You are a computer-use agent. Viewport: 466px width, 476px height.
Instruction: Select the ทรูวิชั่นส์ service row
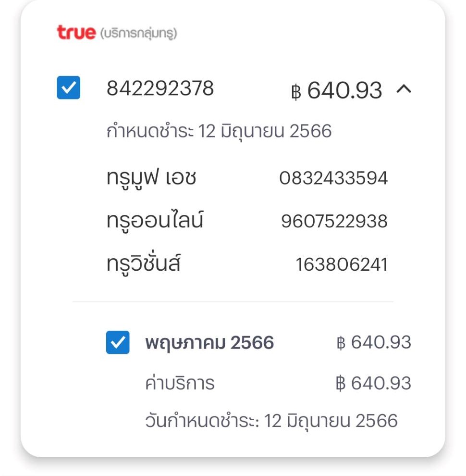[x=247, y=264]
